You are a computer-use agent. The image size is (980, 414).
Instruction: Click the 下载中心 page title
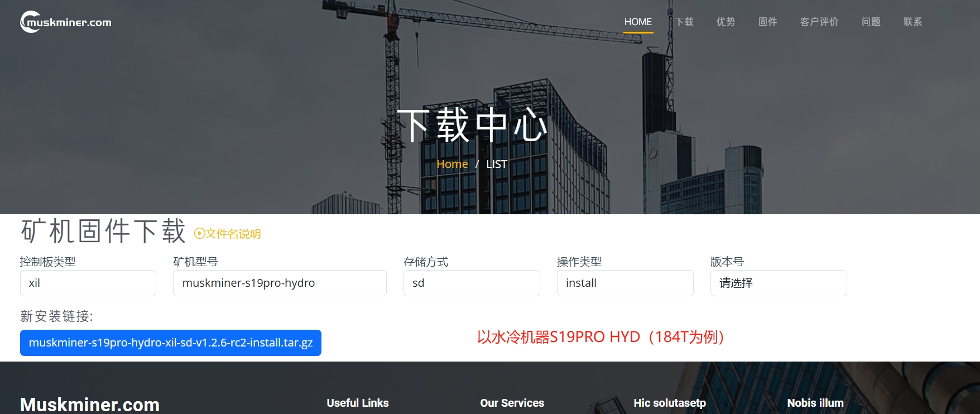pos(472,125)
